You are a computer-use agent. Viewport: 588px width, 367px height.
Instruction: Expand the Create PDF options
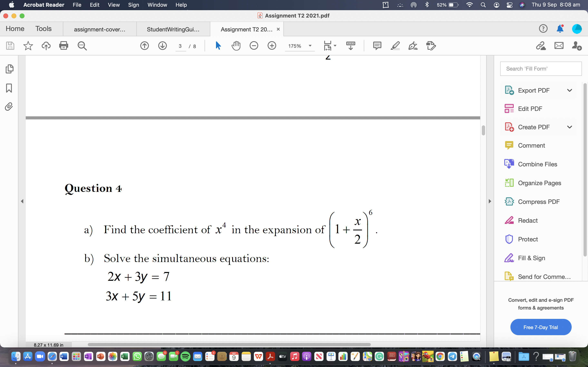[x=570, y=127]
